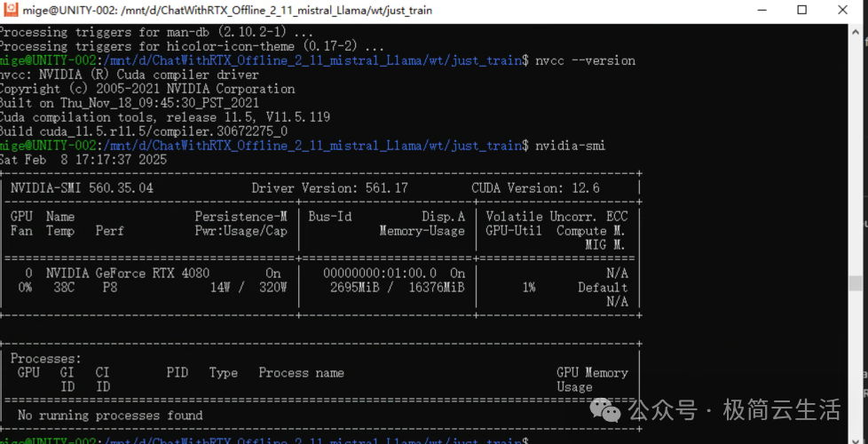Click the 'Memory-Usage' column header

[422, 231]
